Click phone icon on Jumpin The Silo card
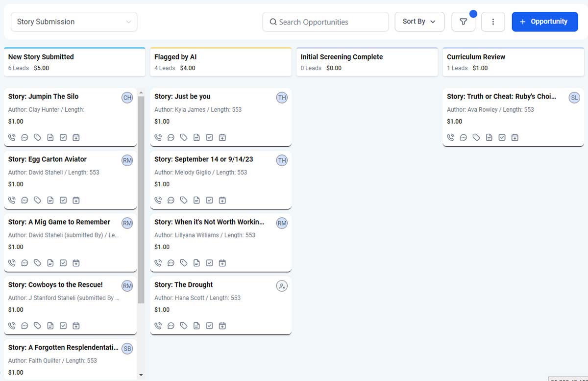The width and height of the screenshot is (588, 381). 12,137
